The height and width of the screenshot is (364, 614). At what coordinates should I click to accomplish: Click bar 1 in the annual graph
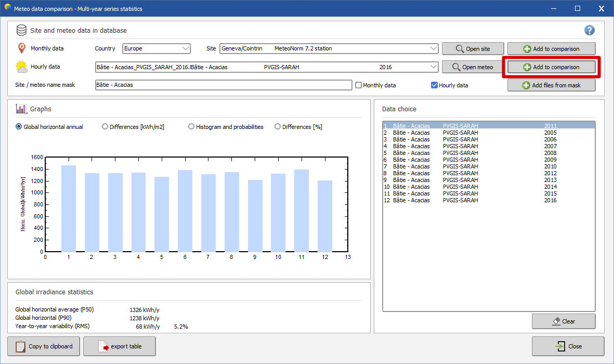[x=69, y=209]
